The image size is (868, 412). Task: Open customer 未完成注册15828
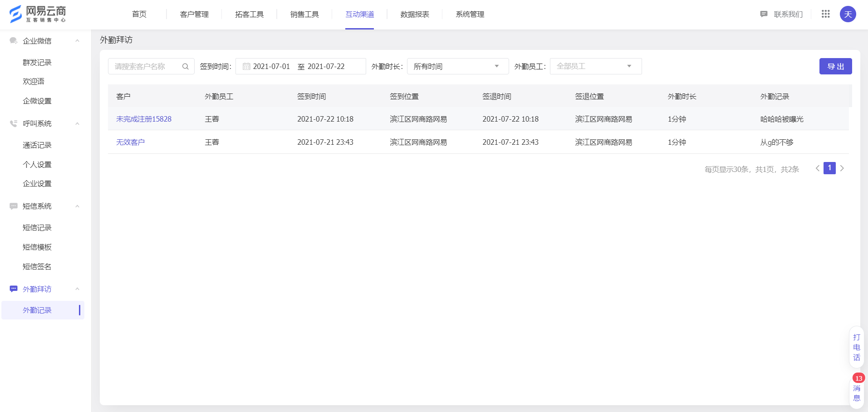(x=144, y=119)
